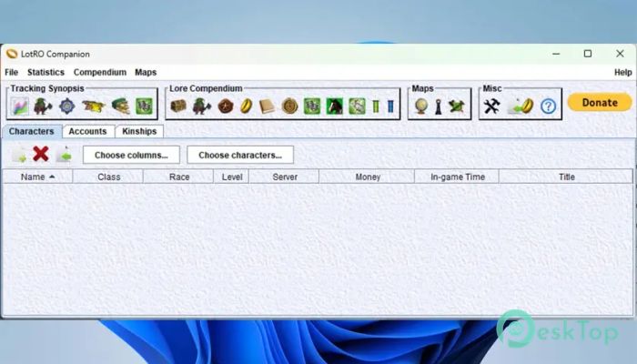Open the treasure chest icon in Lore Compendium
The height and width of the screenshot is (364, 637).
(178, 106)
